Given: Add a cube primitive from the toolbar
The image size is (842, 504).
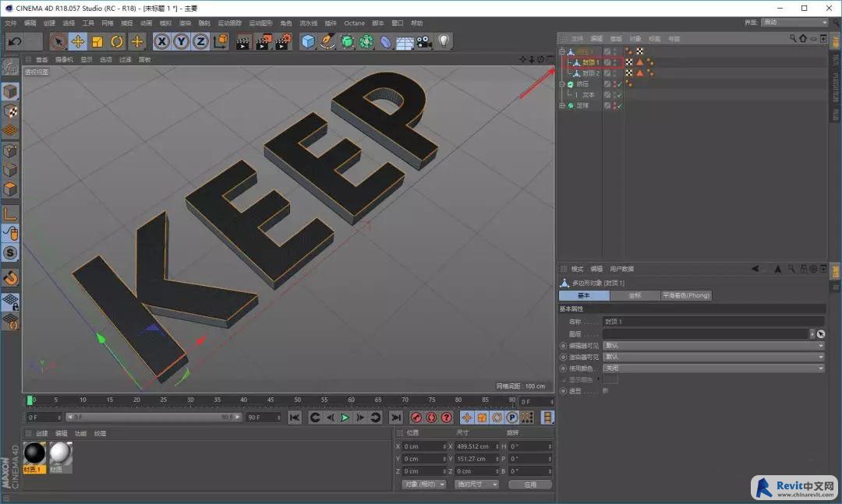Looking at the screenshot, I should coord(308,41).
